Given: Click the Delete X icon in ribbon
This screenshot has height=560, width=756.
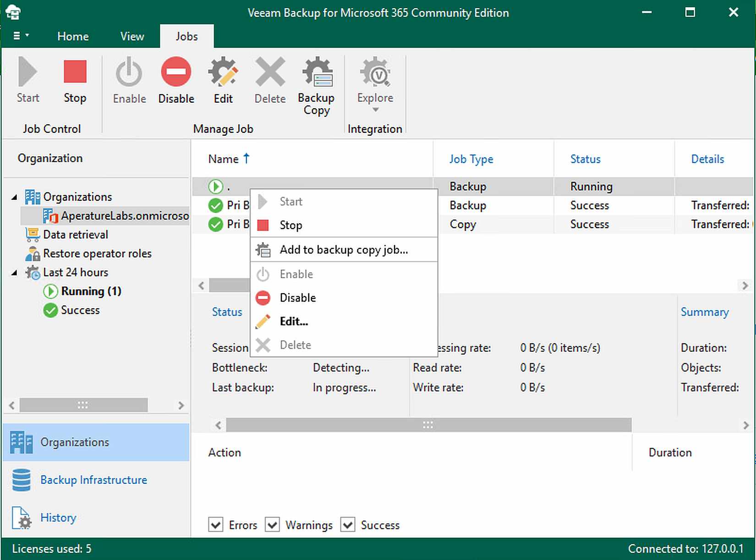Looking at the screenshot, I should click(x=270, y=71).
